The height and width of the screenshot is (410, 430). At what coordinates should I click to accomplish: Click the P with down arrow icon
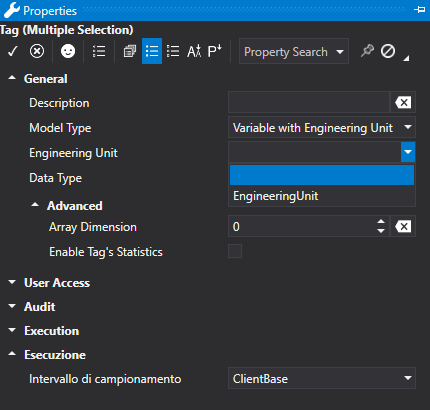coord(214,51)
